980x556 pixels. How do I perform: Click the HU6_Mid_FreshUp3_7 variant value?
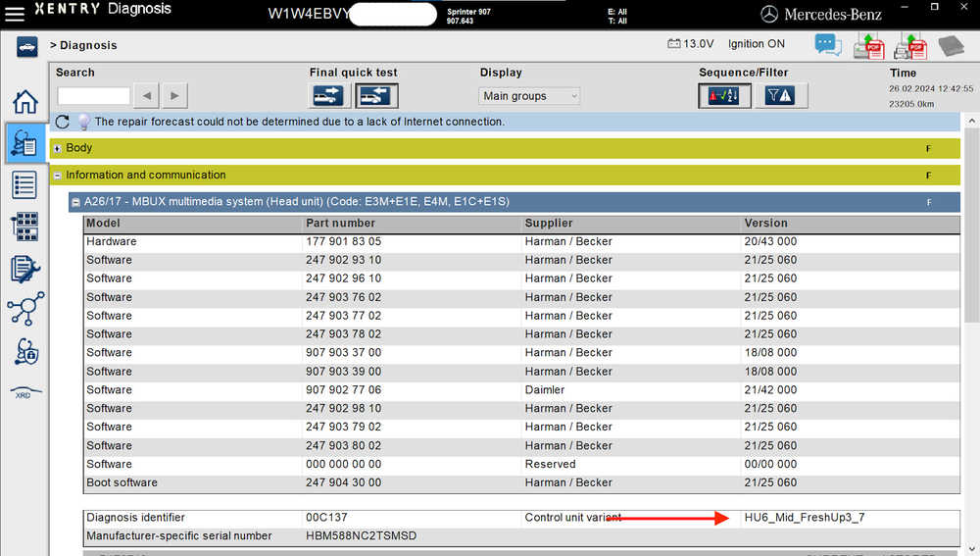(x=805, y=517)
